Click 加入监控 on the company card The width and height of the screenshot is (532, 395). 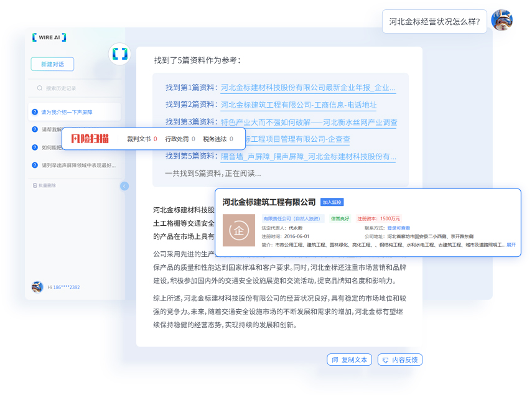pos(332,202)
